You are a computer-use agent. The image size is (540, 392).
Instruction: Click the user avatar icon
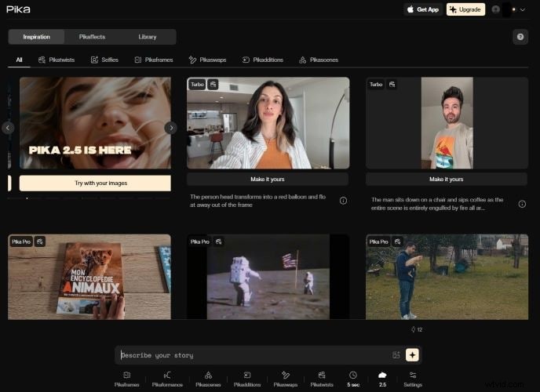coord(495,9)
